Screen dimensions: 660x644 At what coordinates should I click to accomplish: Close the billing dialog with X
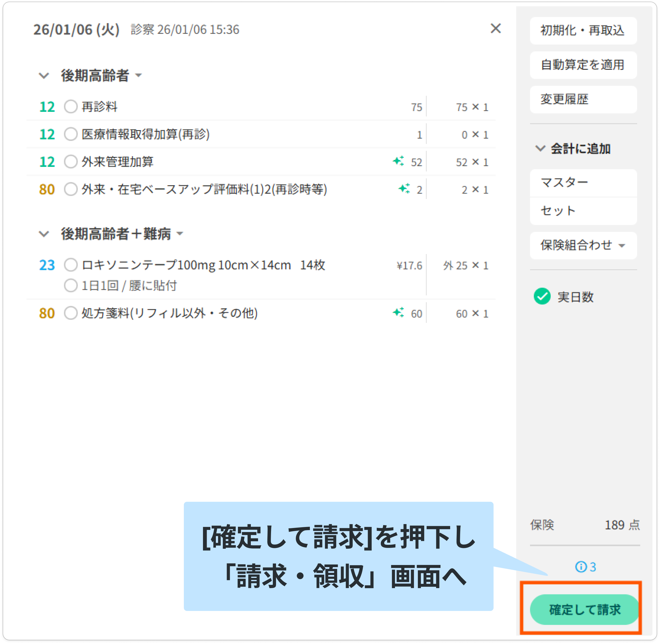click(x=496, y=28)
